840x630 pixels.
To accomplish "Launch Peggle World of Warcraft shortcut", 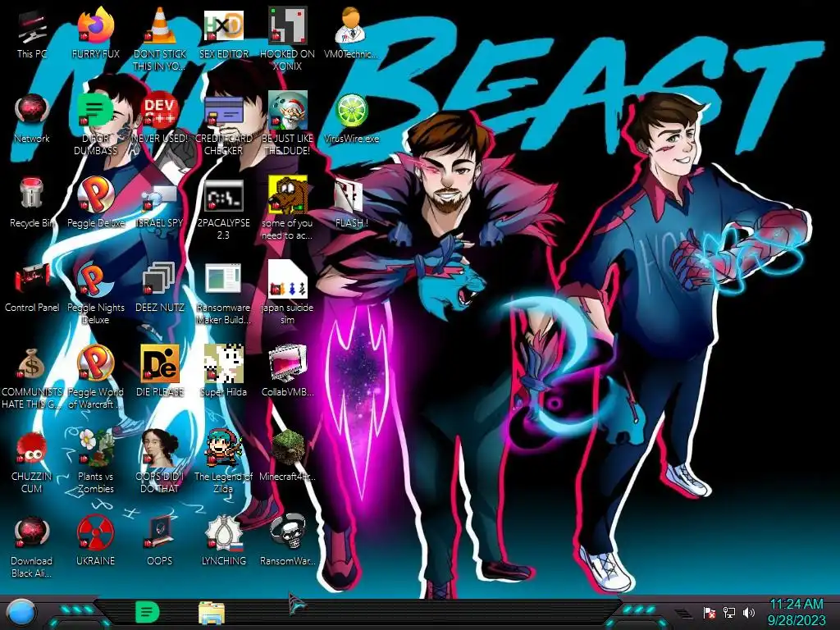I will [x=95, y=378].
